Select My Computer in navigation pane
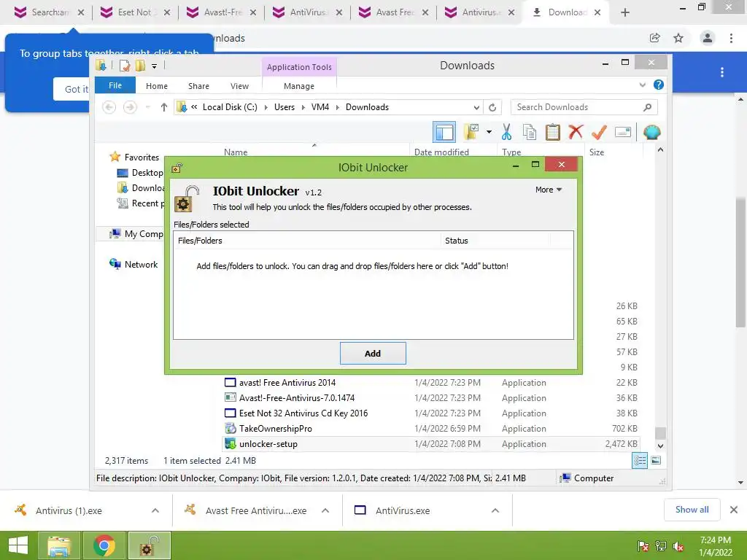 pos(136,234)
